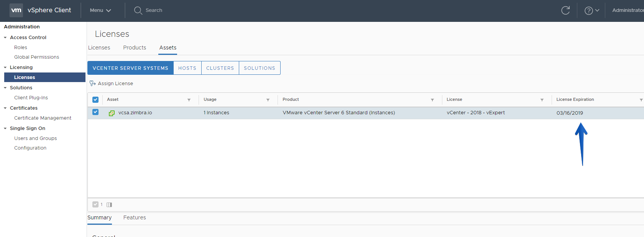Open Client Plug-Ins in the sidebar
The width and height of the screenshot is (644, 237).
(x=31, y=98)
